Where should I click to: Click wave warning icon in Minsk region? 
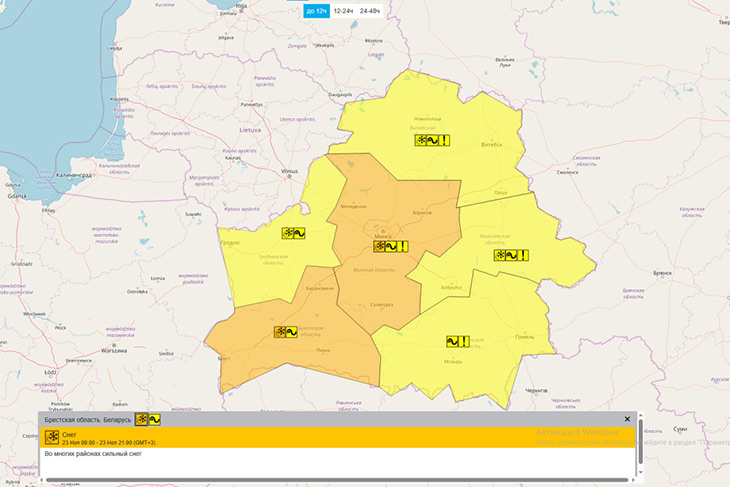pyautogui.click(x=391, y=246)
